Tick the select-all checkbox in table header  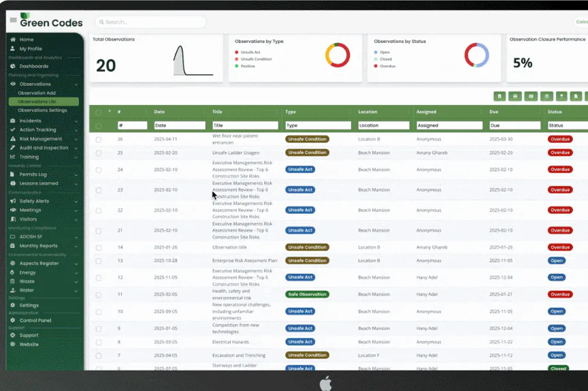98,112
